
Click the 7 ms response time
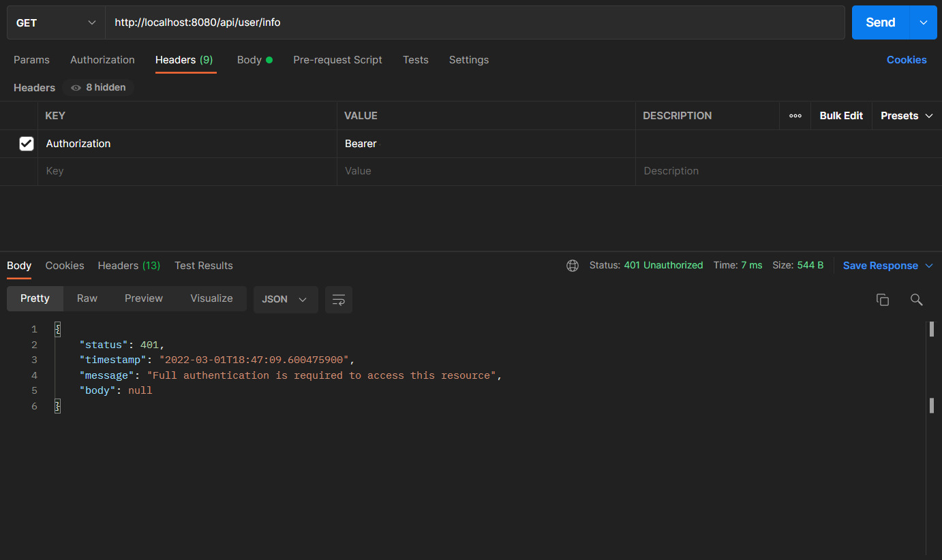pyautogui.click(x=750, y=266)
